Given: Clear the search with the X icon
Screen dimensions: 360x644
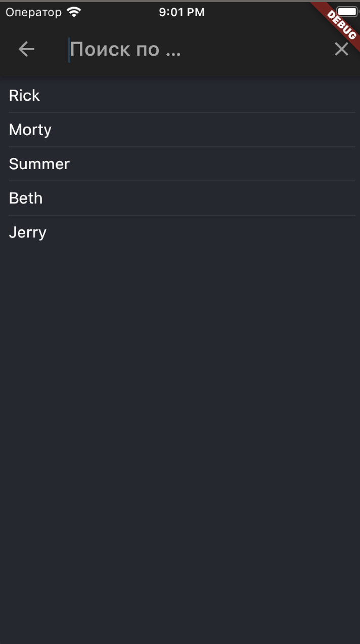Looking at the screenshot, I should (x=341, y=49).
